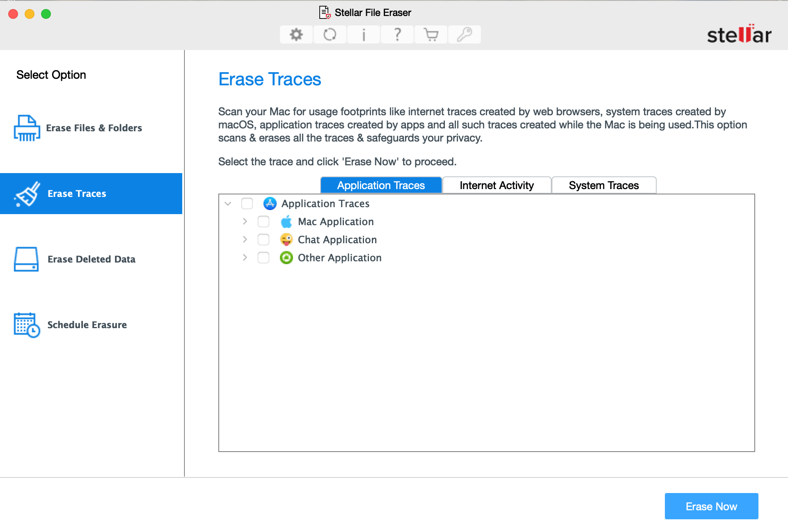This screenshot has height=532, width=788.
Task: Click the search/scan circular icon in toolbar
Action: (331, 34)
